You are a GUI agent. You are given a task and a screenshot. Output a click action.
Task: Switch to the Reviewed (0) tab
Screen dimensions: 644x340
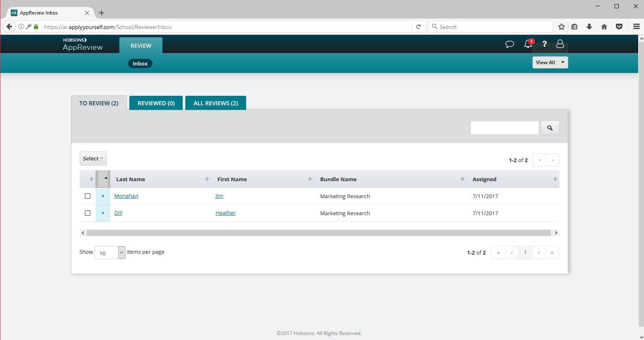[x=156, y=103]
